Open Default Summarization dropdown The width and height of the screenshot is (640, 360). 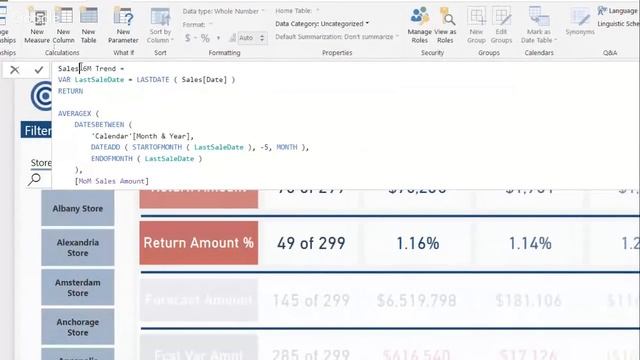[x=337, y=37]
